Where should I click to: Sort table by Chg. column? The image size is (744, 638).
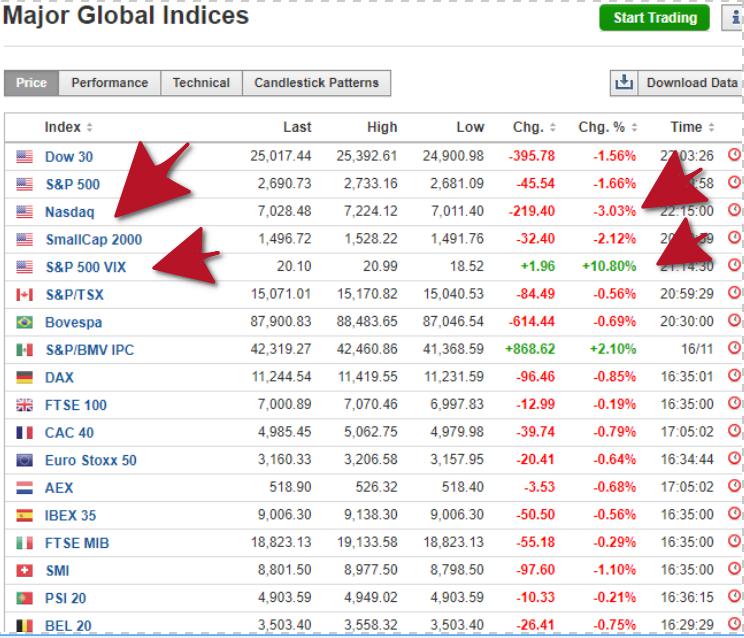(534, 127)
